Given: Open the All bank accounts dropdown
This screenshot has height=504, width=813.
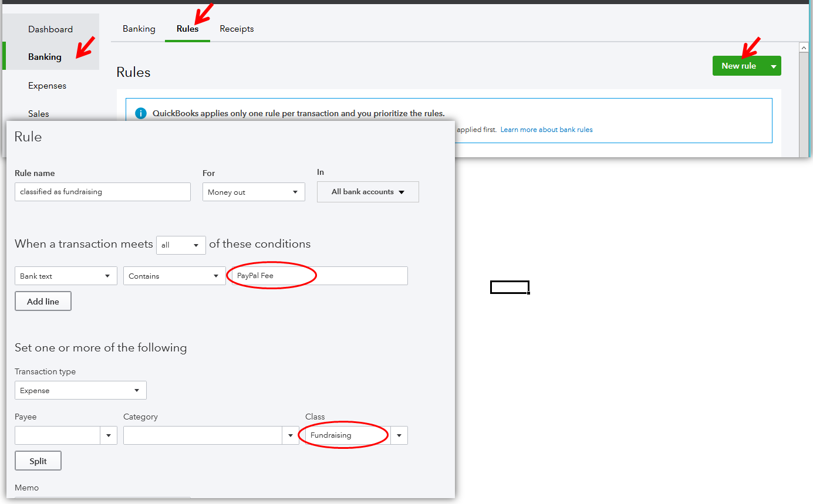Looking at the screenshot, I should (x=368, y=192).
